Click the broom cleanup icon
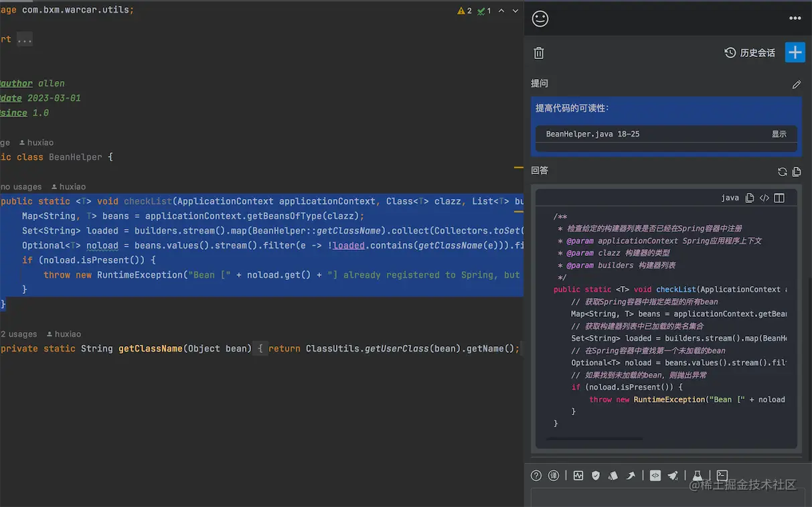This screenshot has height=507, width=812. tap(673, 476)
